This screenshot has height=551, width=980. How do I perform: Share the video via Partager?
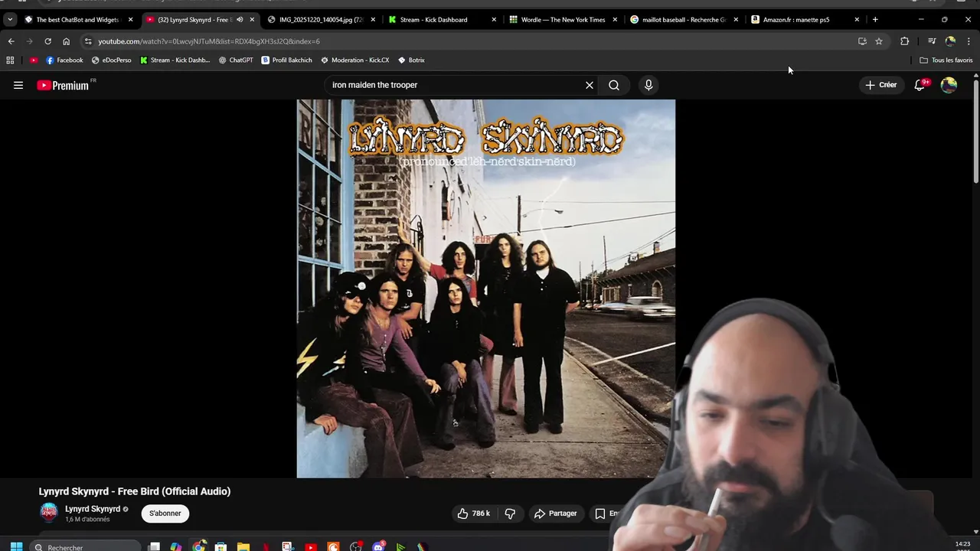tap(556, 514)
